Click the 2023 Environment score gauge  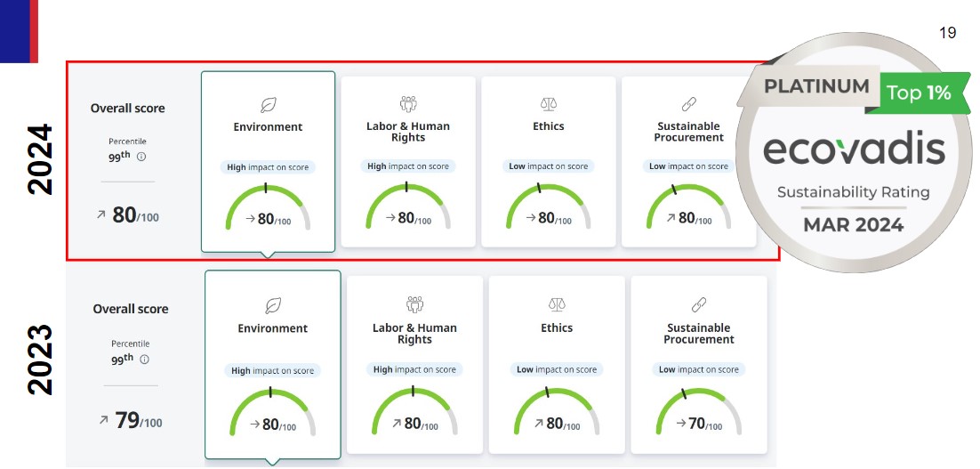[x=273, y=412]
